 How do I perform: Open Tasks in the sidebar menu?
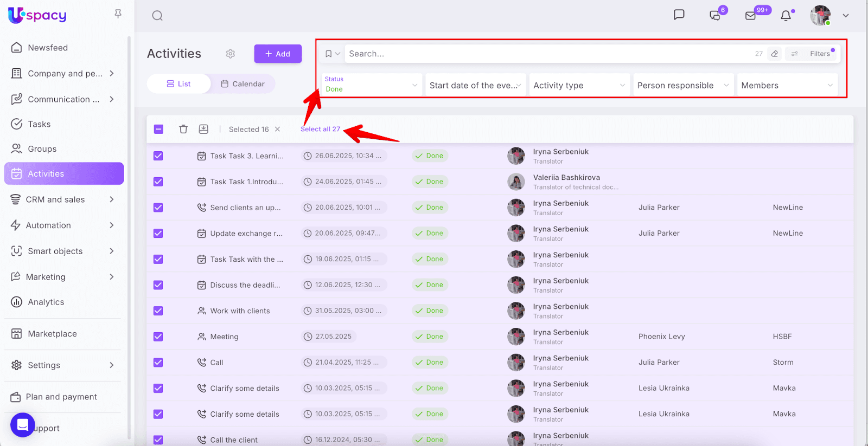click(39, 124)
